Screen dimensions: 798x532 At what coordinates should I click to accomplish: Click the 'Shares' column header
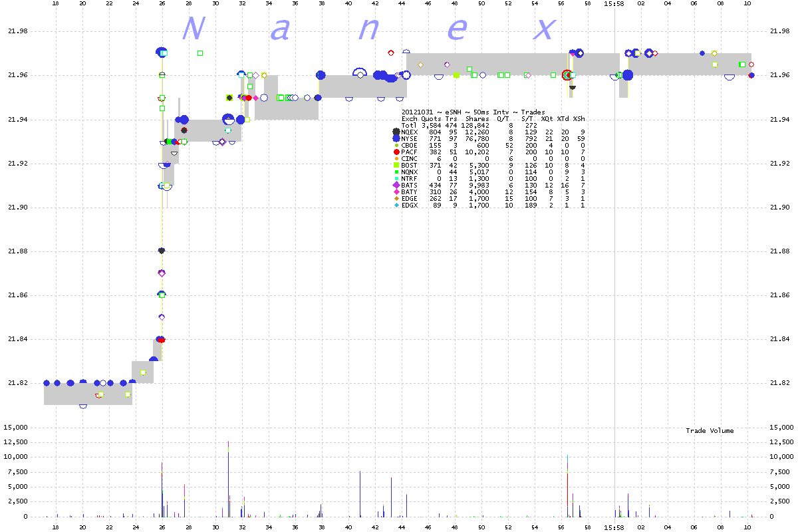click(477, 118)
